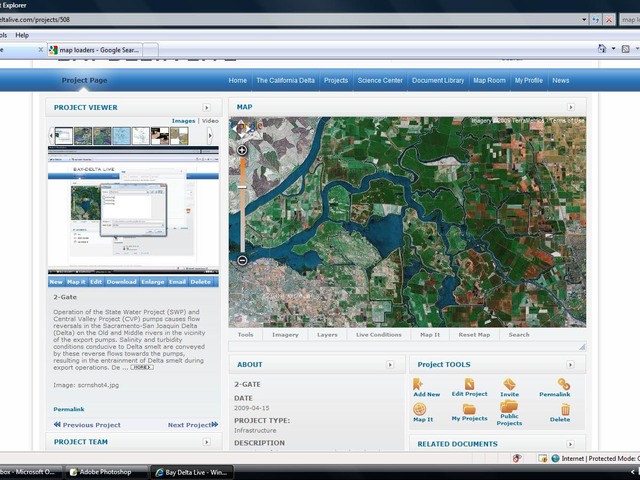Switch viewer to Images
Screen dimensions: 640x480
click(183, 121)
